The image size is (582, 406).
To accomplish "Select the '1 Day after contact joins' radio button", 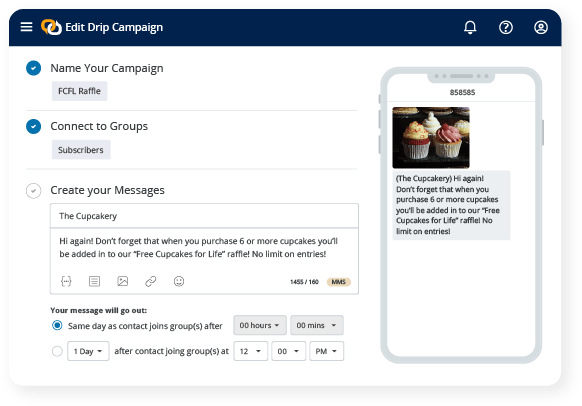I will click(x=57, y=351).
